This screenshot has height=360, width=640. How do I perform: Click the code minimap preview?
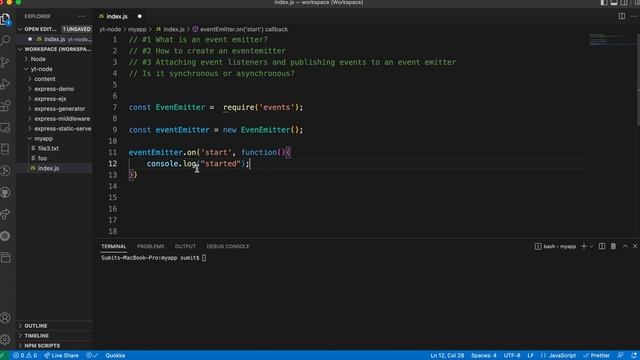(606, 39)
